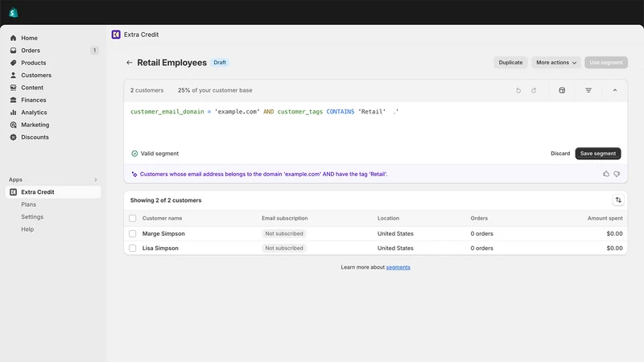
Task: Open Plans under Extra Credit
Action: 28,204
